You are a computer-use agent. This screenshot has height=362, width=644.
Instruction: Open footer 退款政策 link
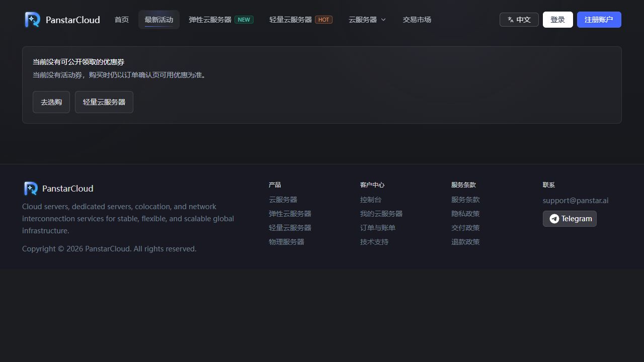465,242
